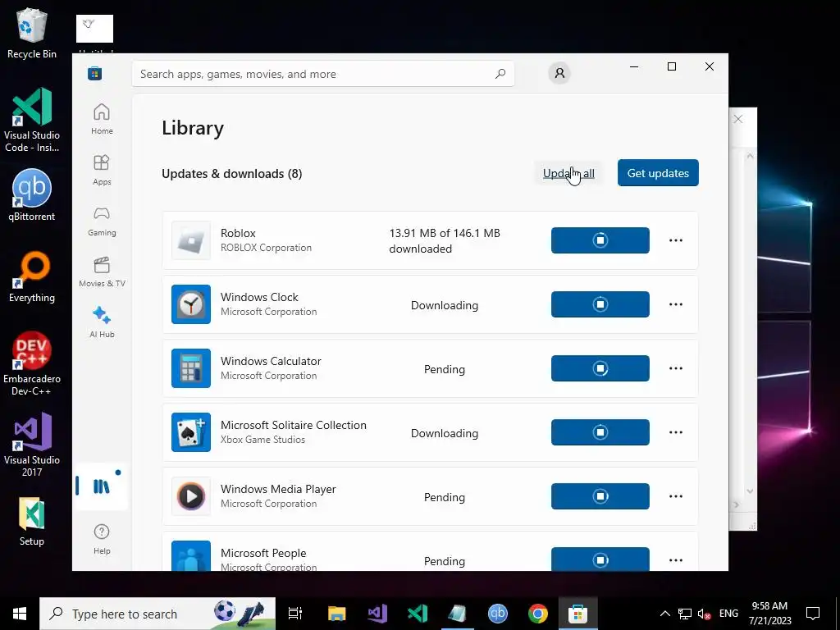Click the 'Updates & downloads (8)' heading

point(232,174)
